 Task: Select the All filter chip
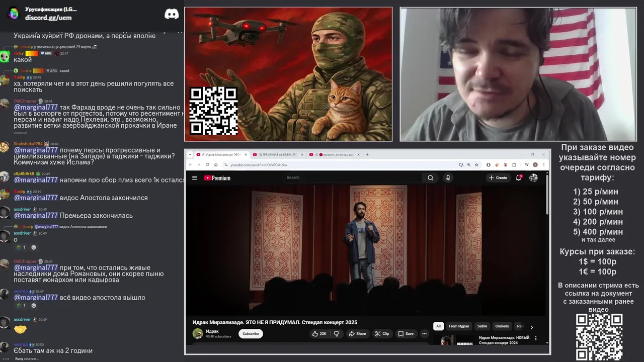point(438,326)
